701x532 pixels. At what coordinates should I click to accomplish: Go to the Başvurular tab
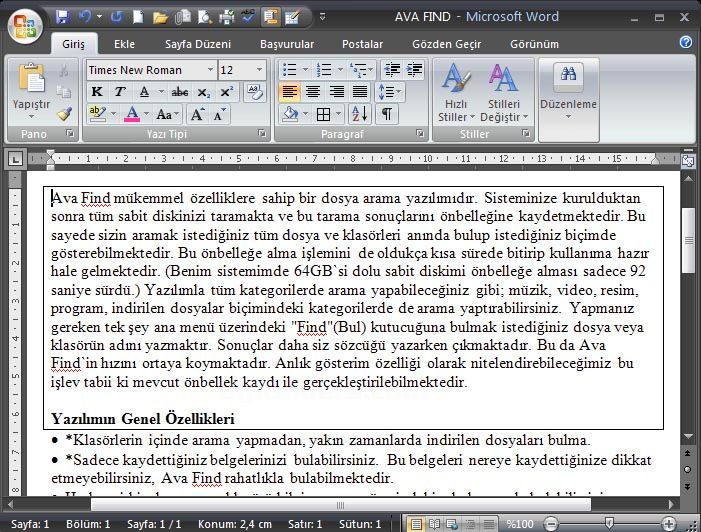click(287, 44)
